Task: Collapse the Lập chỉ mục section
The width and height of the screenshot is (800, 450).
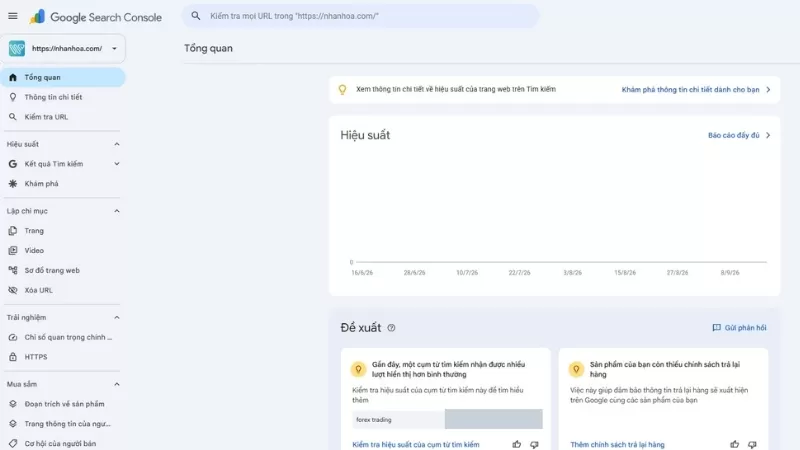Action: [x=116, y=211]
